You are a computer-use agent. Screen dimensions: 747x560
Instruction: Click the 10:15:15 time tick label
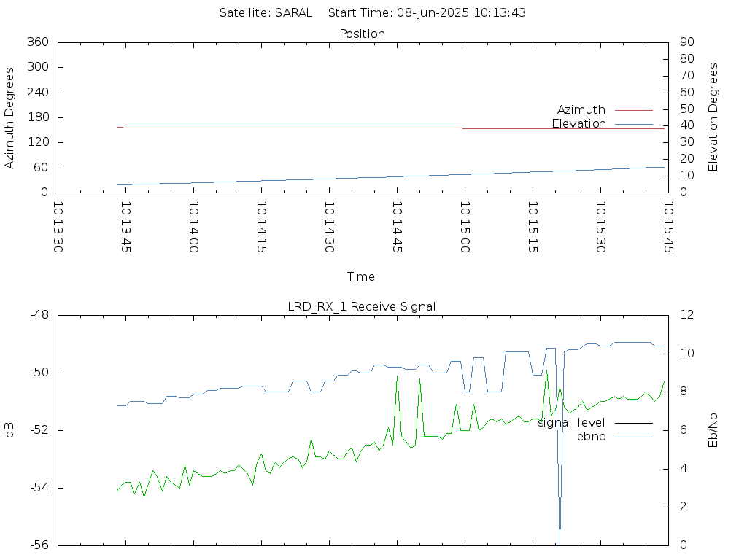click(533, 227)
